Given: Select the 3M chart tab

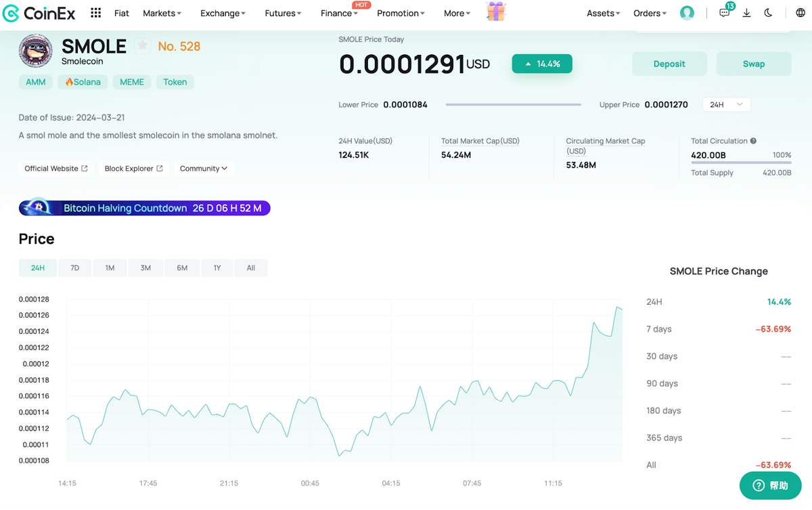Looking at the screenshot, I should 145,268.
